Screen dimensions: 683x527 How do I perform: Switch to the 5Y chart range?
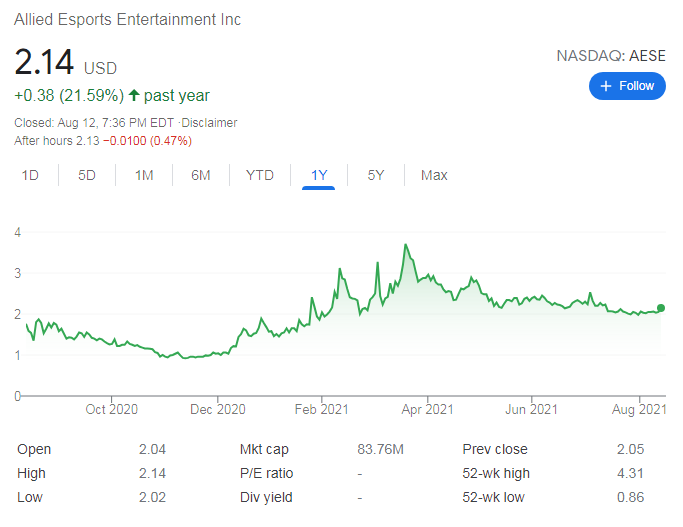coord(375,175)
